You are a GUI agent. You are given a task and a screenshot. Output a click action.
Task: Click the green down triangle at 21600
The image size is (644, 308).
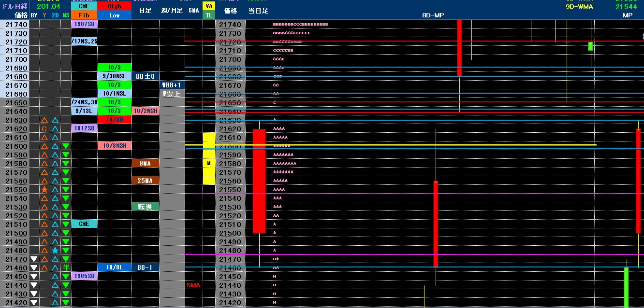tap(66, 146)
